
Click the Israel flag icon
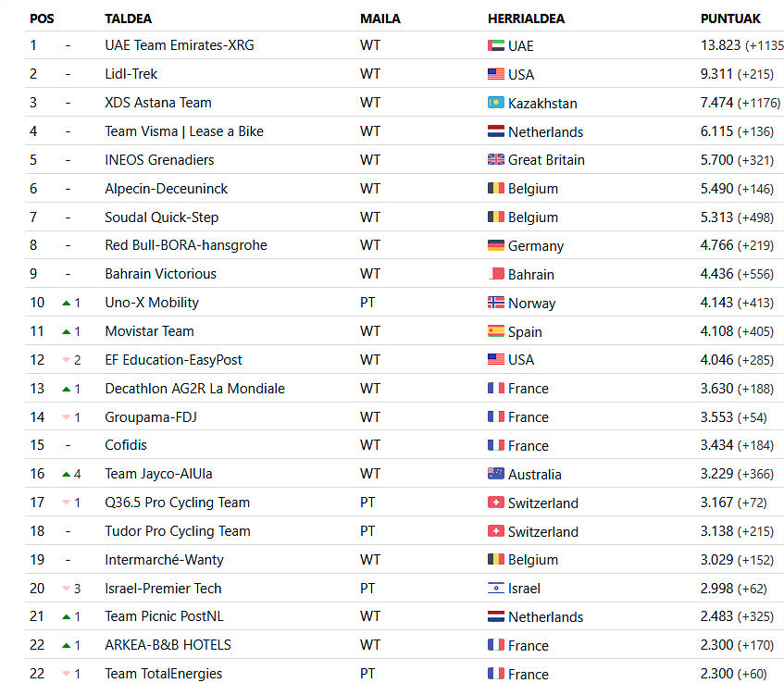pyautogui.click(x=496, y=588)
